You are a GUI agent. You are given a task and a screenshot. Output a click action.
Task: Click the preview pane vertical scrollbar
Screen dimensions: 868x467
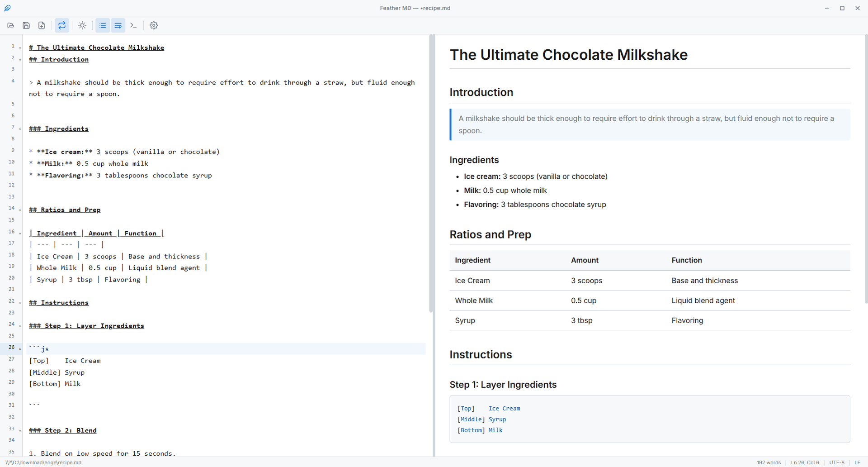[866, 169]
